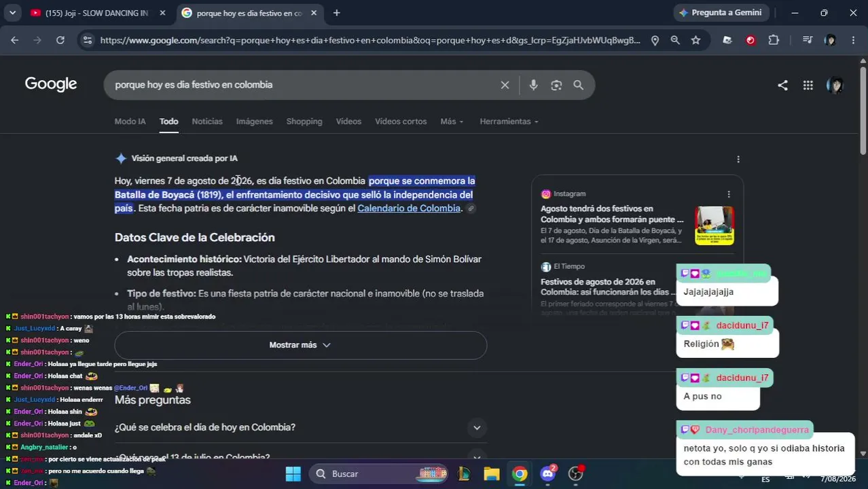Open the Más dropdown

452,122
